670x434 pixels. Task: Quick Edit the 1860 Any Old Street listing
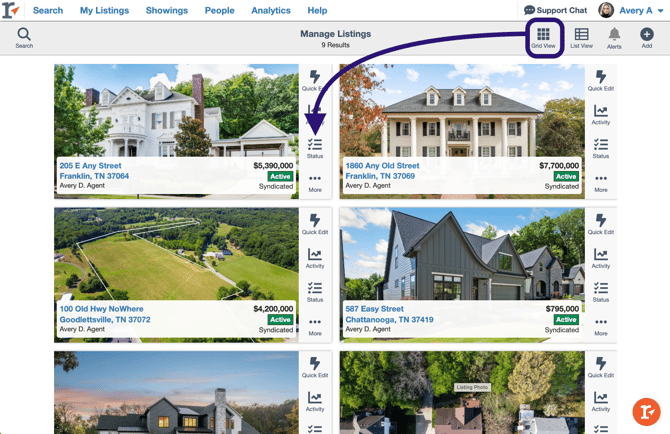pyautogui.click(x=600, y=81)
